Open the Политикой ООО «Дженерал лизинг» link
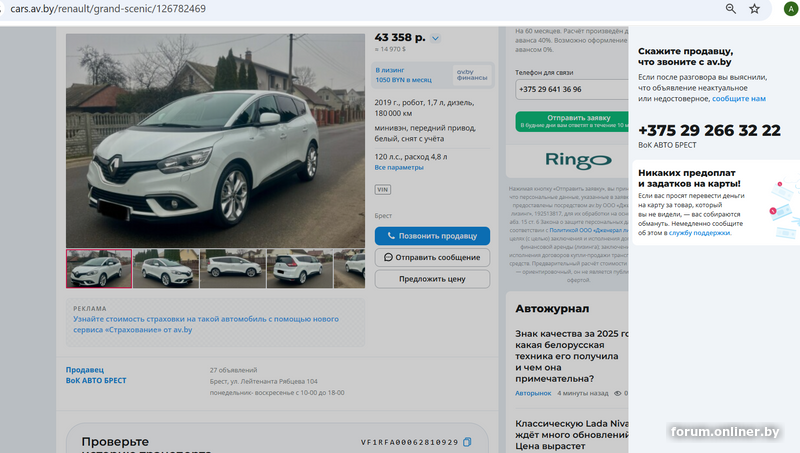 [589, 231]
